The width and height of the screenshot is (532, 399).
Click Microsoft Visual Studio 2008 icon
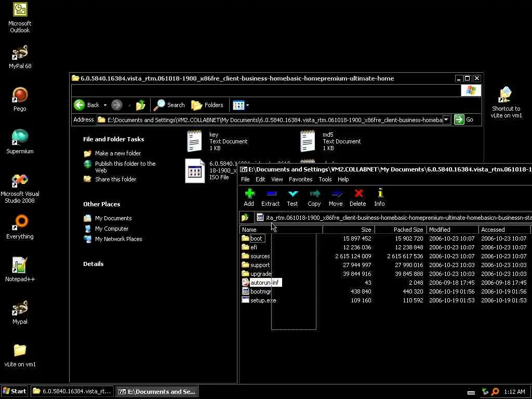(20, 188)
